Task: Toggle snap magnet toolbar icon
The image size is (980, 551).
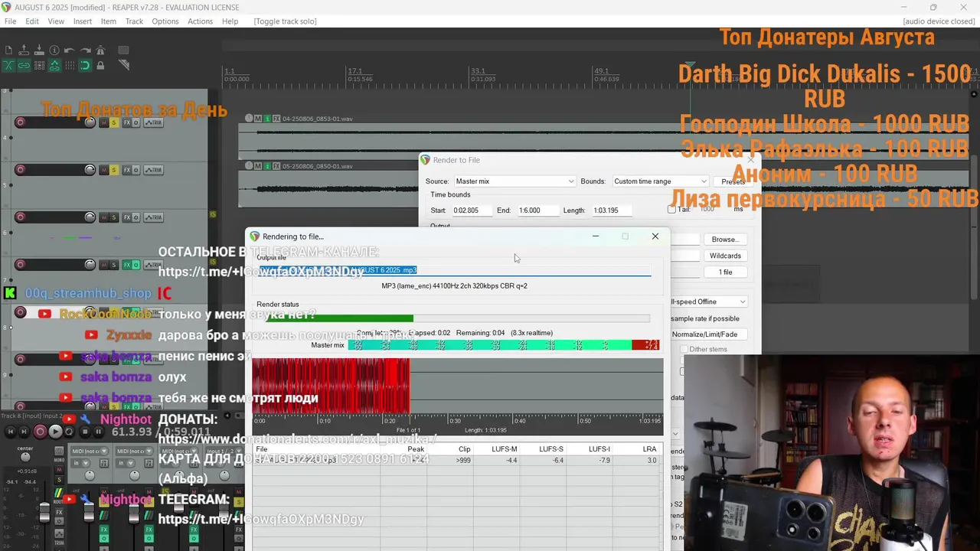Action: [x=85, y=66]
